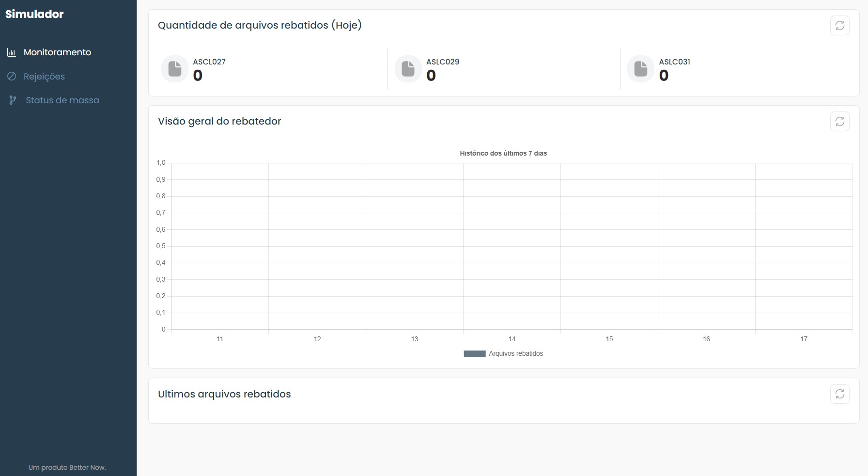The height and width of the screenshot is (476, 868).
Task: Select the Status de massa branch icon
Action: [12, 100]
